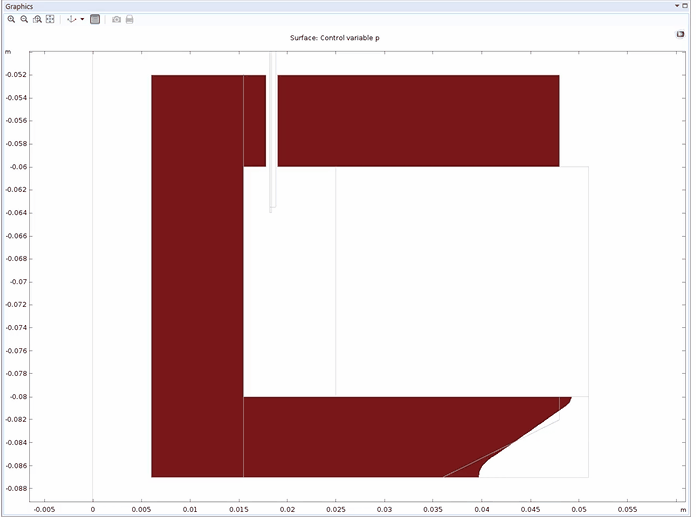This screenshot has height=517, width=696.
Task: Click the Zoom Out magnifier icon
Action: click(24, 19)
